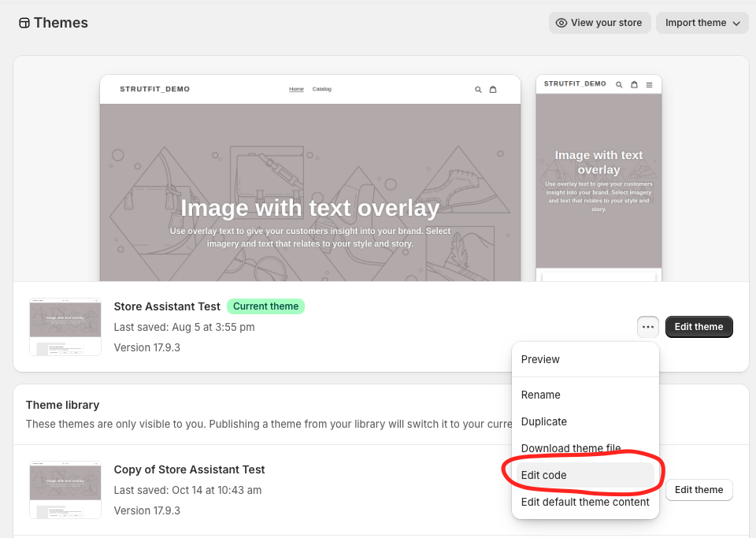Expand the Import theme dropdown
Screen dimensions: 756x538
pyautogui.click(x=701, y=23)
